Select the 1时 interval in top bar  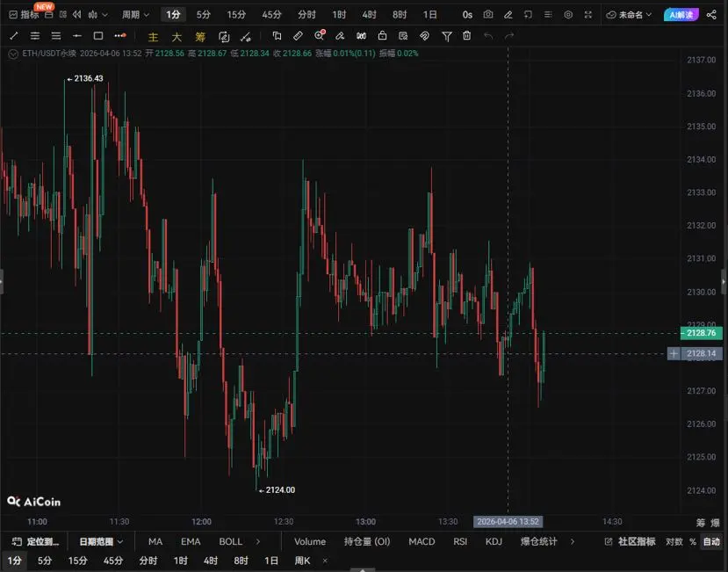(x=339, y=15)
